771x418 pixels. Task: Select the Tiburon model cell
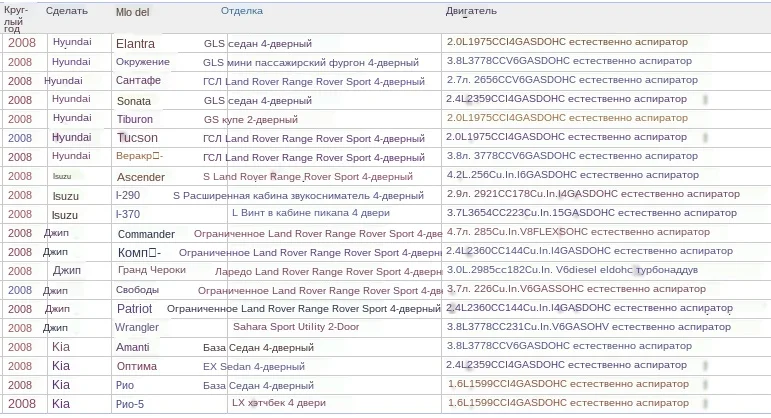(x=135, y=119)
